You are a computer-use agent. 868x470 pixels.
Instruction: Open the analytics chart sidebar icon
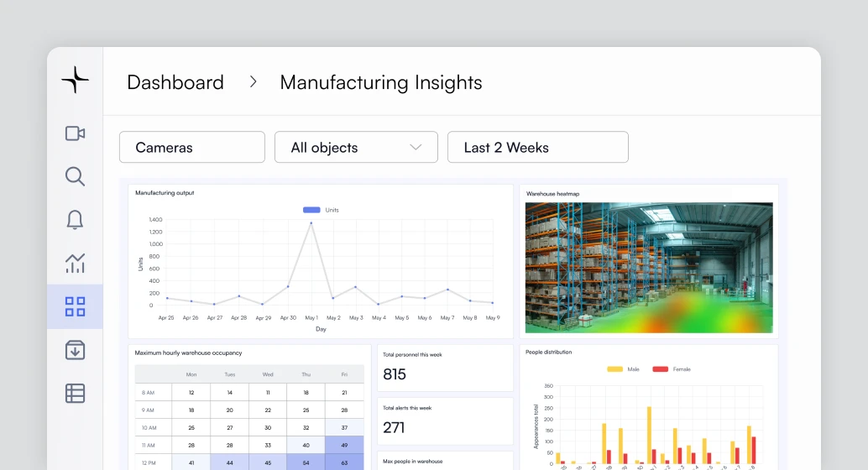click(x=76, y=263)
